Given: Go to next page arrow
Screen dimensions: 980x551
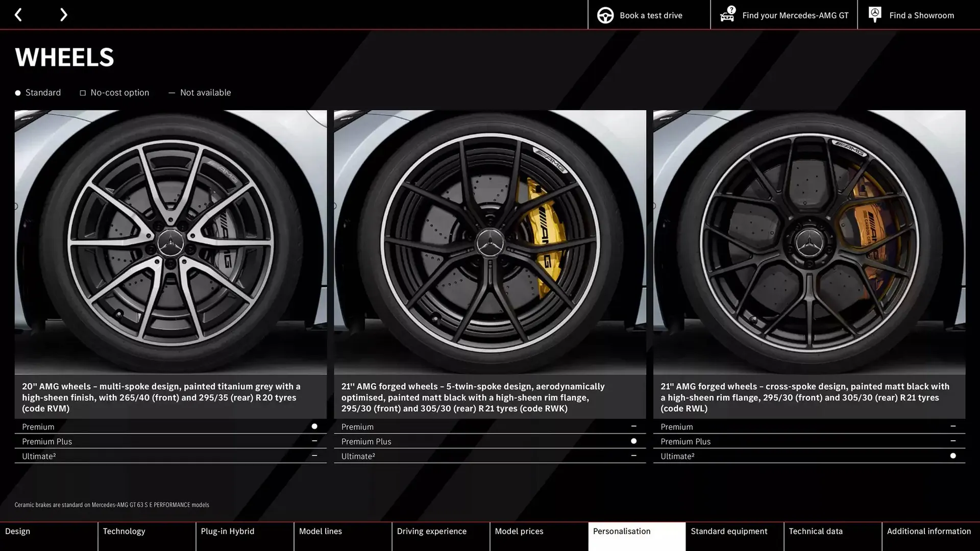Looking at the screenshot, I should (63, 15).
